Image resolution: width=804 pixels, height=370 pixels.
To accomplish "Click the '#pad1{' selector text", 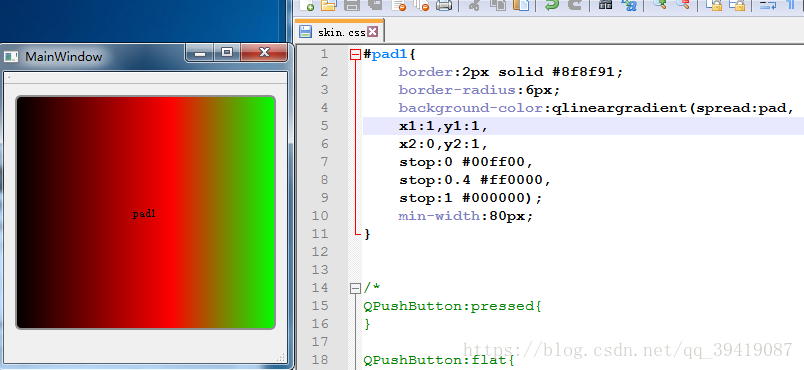I will 388,54.
